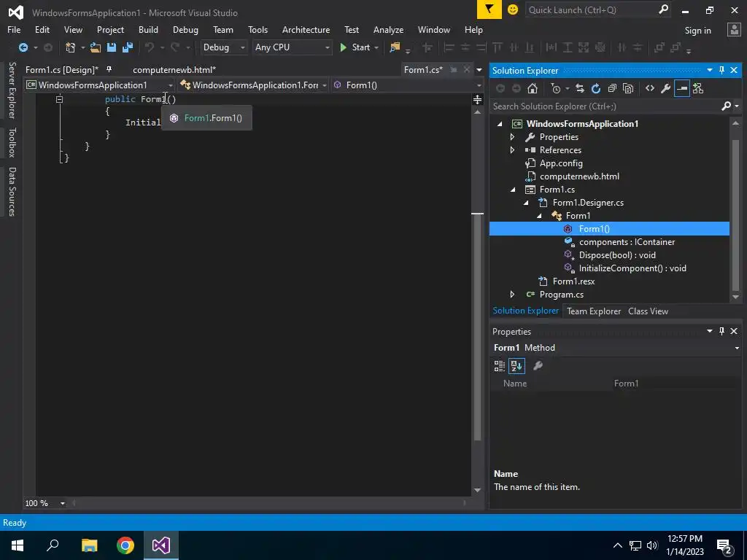Open the Server Explorer side tab

12,90
